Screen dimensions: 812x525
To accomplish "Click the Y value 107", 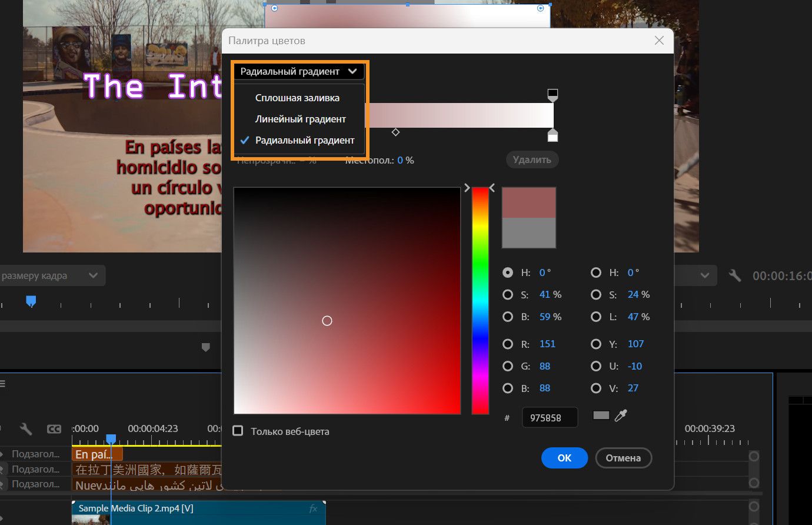I will 635,344.
